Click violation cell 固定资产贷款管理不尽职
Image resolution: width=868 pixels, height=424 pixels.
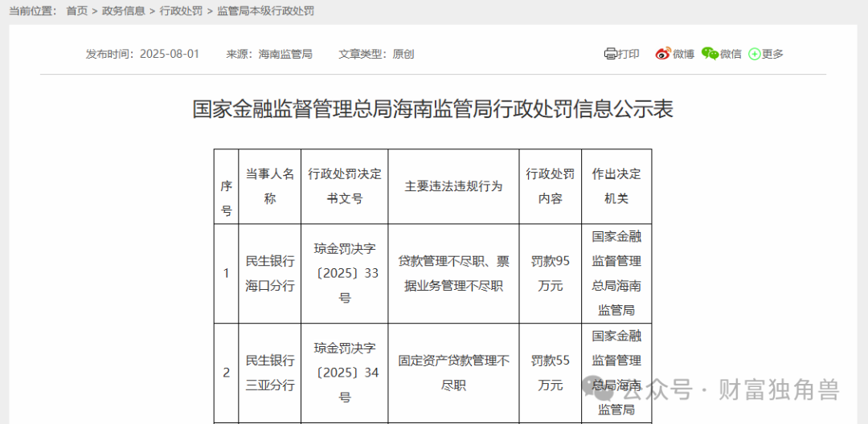(453, 373)
